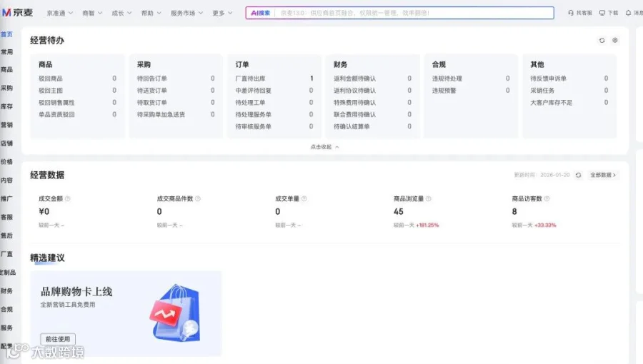Open 服务 in the left sidebar
This screenshot has width=643, height=364.
click(x=6, y=327)
